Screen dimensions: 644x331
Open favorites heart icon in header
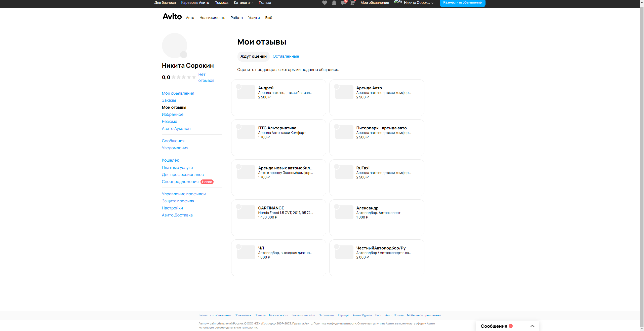click(325, 3)
